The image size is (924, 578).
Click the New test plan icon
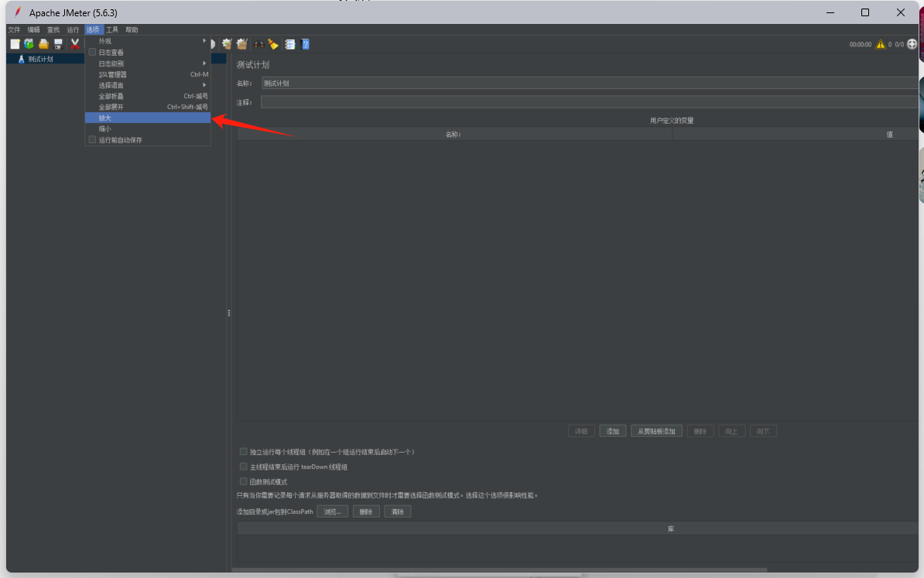coord(15,44)
